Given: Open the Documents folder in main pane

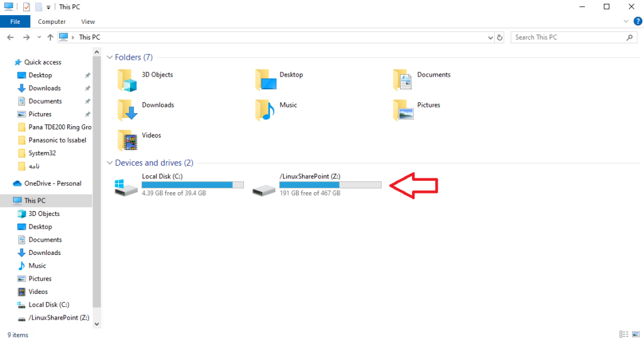Looking at the screenshot, I should coord(402,80).
